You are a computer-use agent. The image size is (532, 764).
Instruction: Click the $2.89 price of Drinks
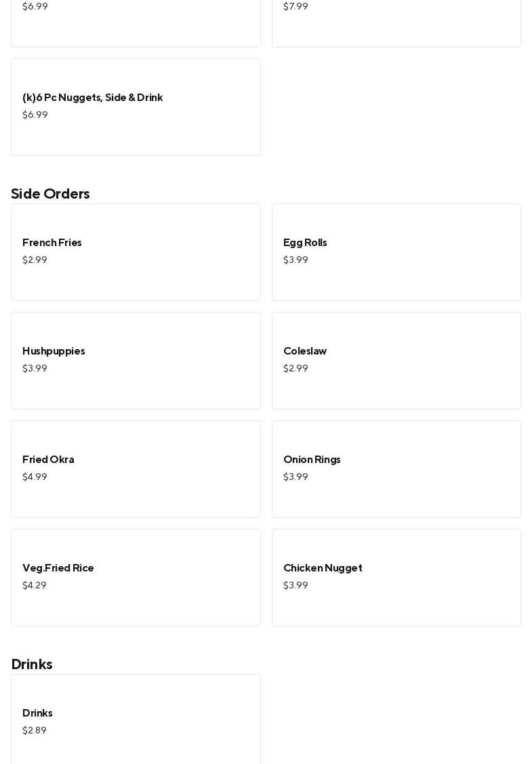(35, 730)
